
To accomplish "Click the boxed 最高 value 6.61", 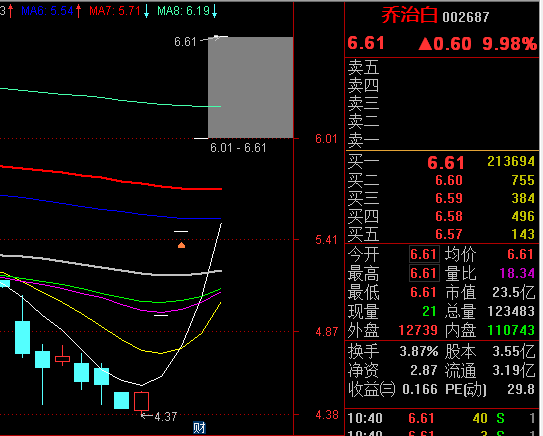I will [x=424, y=273].
